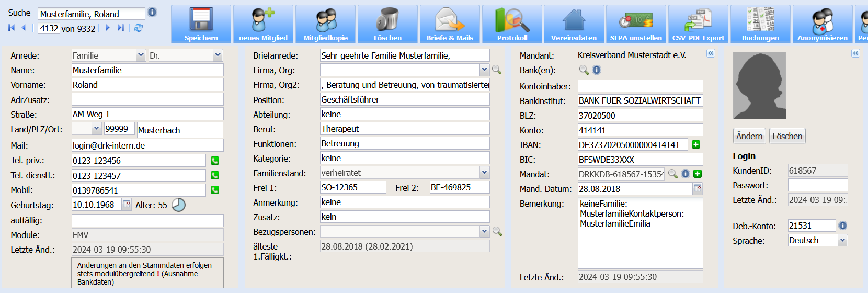
Task: Jump to first record arrow
Action: [12, 28]
